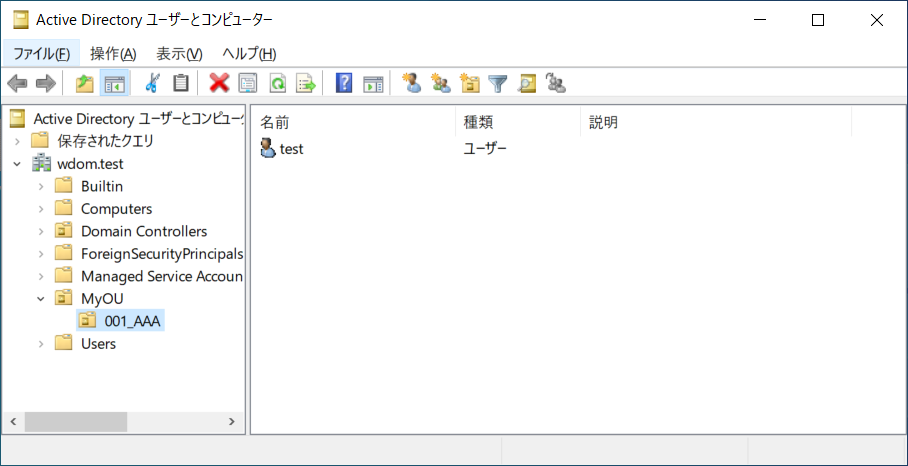
Task: Expand the ForeignSecurityPrincipals node
Action: tap(41, 254)
